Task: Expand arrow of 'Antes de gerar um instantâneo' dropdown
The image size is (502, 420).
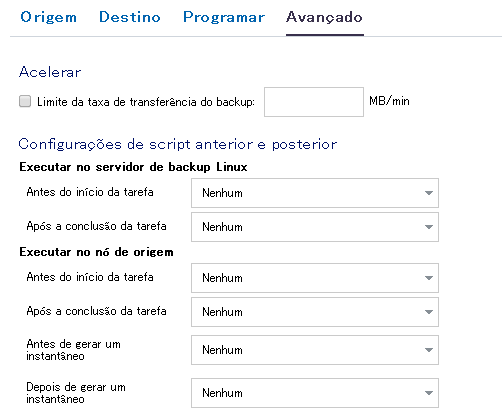Action: tap(429, 350)
